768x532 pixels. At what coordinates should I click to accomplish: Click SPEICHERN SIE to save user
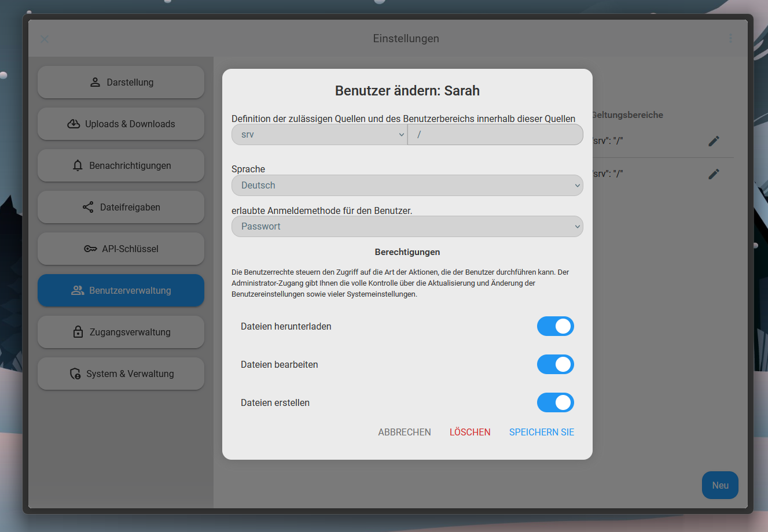(x=541, y=432)
